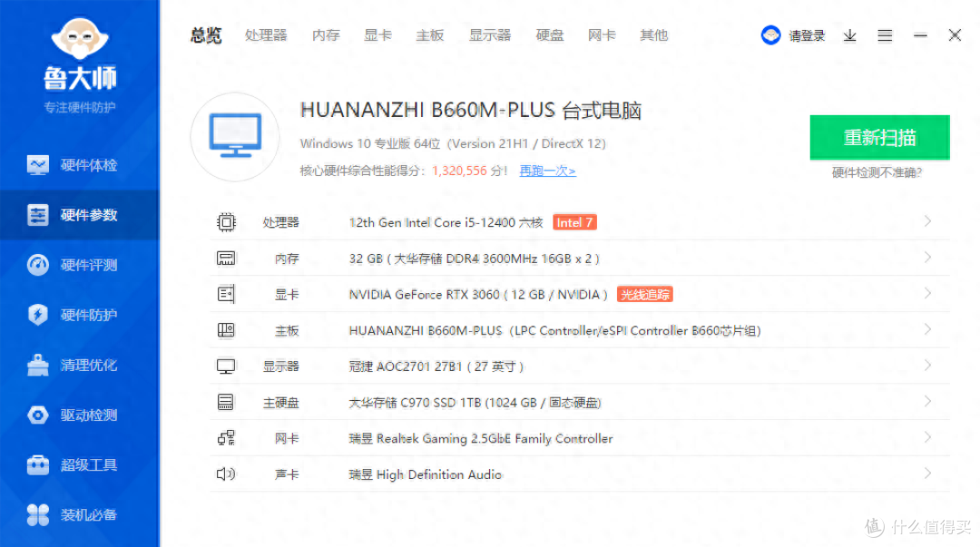Expand the 网卡 row chevron
Viewport: 980px width, 547px height.
coord(927,437)
